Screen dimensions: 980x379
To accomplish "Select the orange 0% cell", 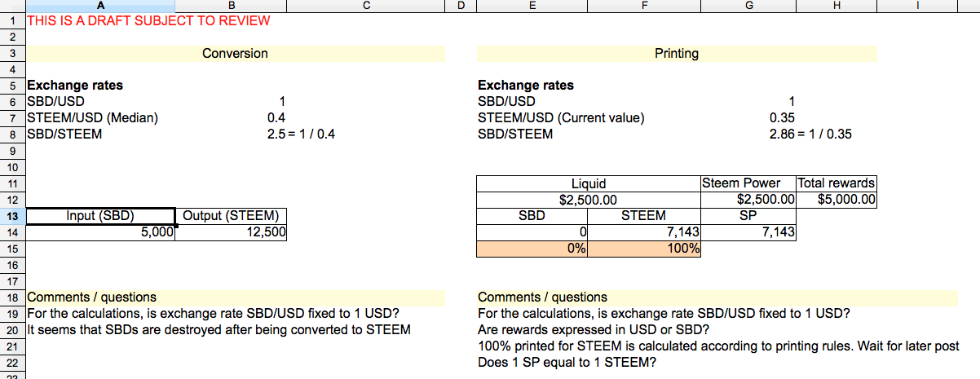I will [x=532, y=249].
